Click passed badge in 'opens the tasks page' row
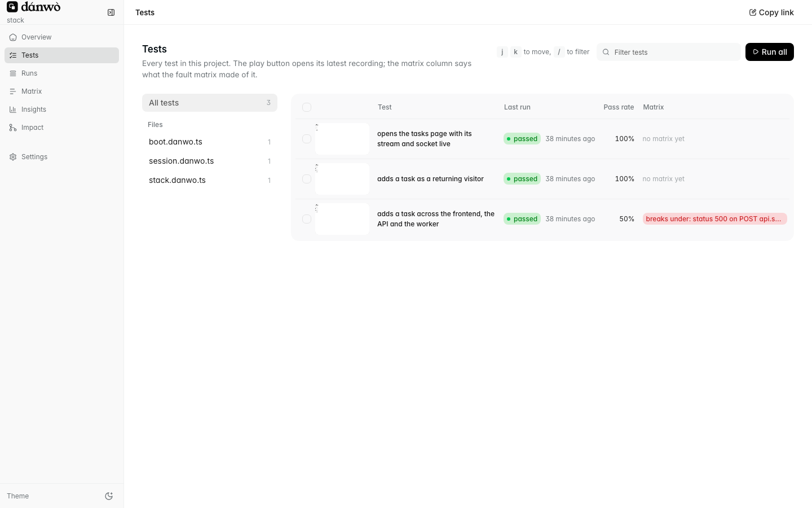Screen dimensions: 812x508 tap(522, 139)
